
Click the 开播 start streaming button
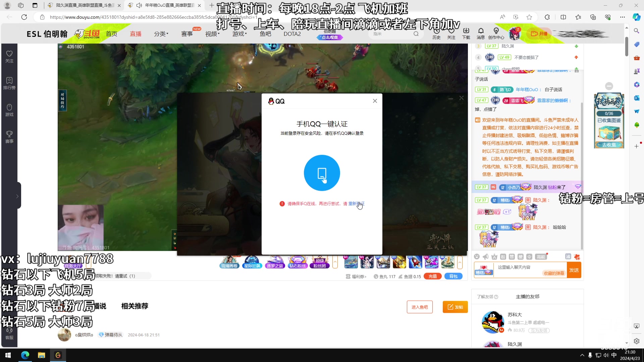(x=539, y=34)
